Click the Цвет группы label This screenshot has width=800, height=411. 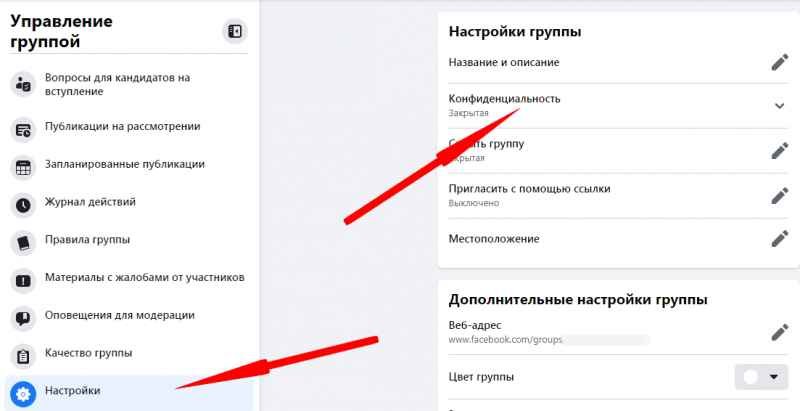coord(481,377)
